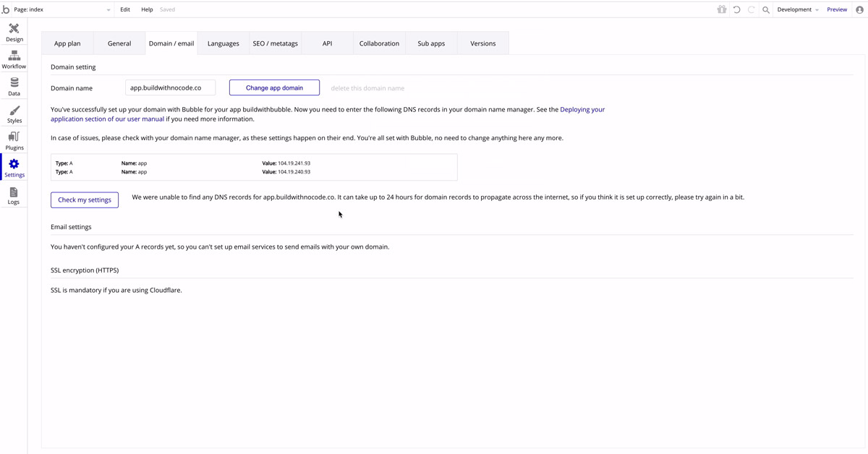Screen dimensions: 868x454
Task: Click the SSL encryption (HTTPS) heading
Action: [x=85, y=270]
